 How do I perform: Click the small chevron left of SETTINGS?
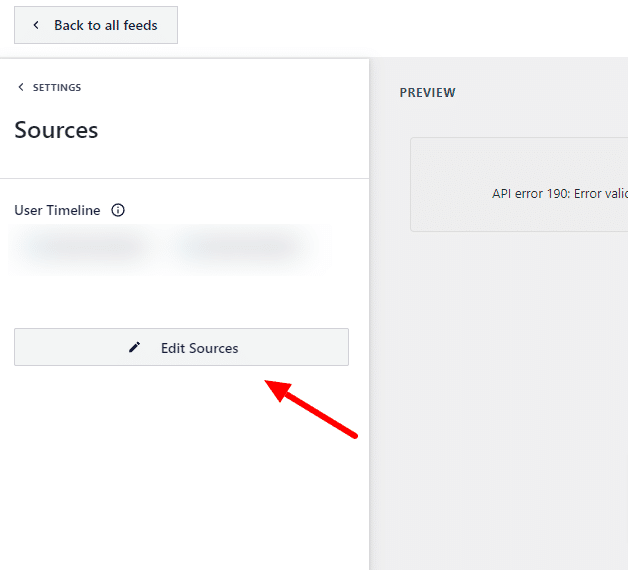(21, 88)
